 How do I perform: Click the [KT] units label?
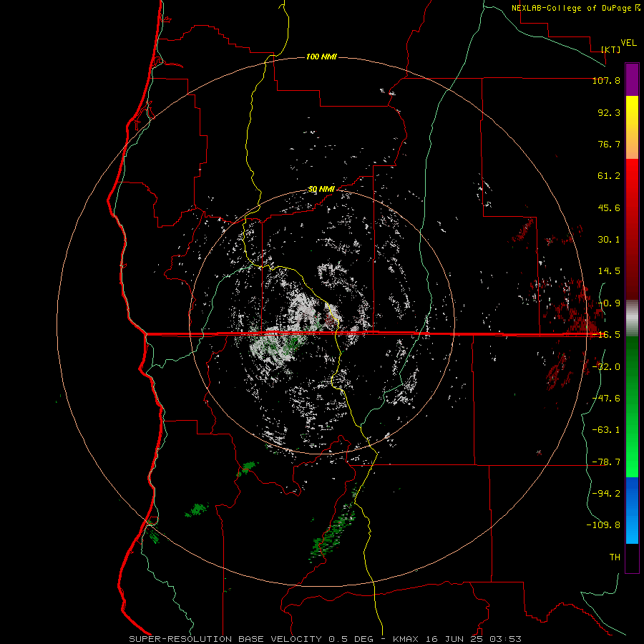pos(611,49)
